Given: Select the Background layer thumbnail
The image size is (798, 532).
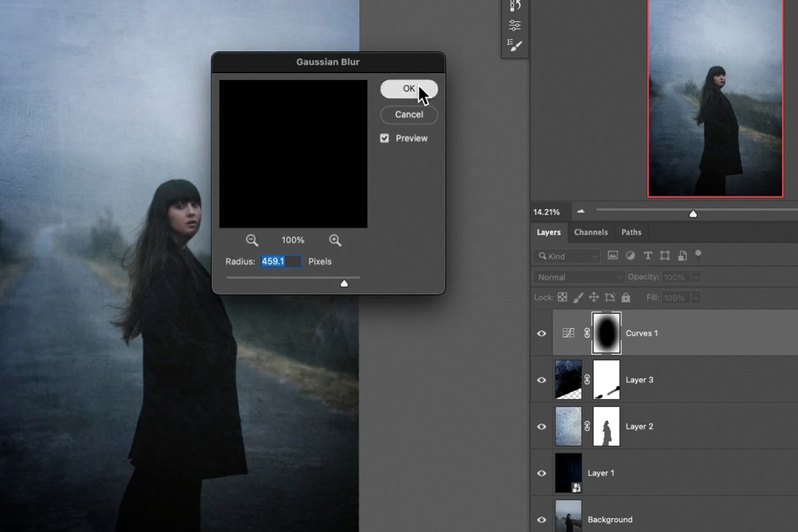Looking at the screenshot, I should pyautogui.click(x=569, y=516).
